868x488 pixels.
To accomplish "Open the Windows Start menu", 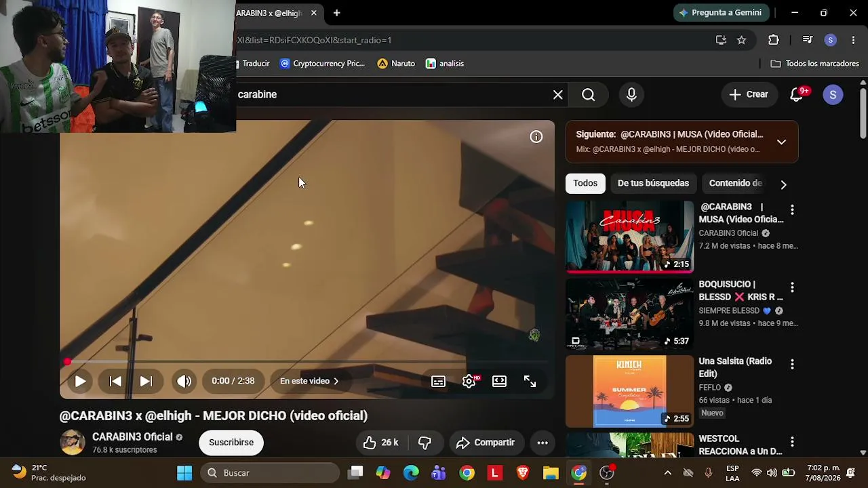I will click(x=184, y=473).
